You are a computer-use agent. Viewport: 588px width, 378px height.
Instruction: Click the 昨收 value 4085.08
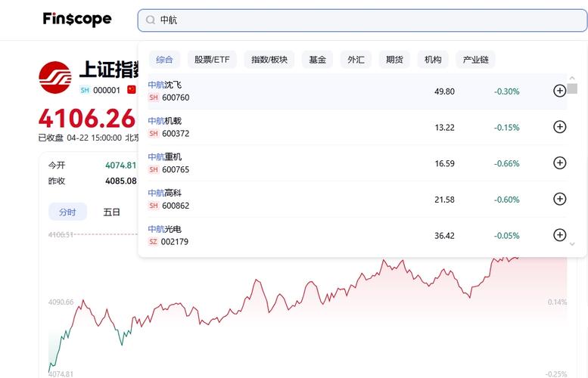click(x=121, y=181)
